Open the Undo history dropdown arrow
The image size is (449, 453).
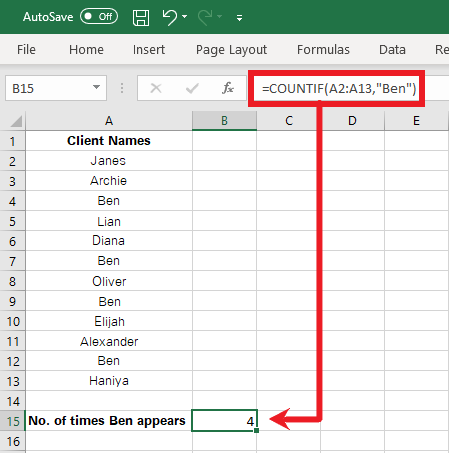(x=185, y=16)
